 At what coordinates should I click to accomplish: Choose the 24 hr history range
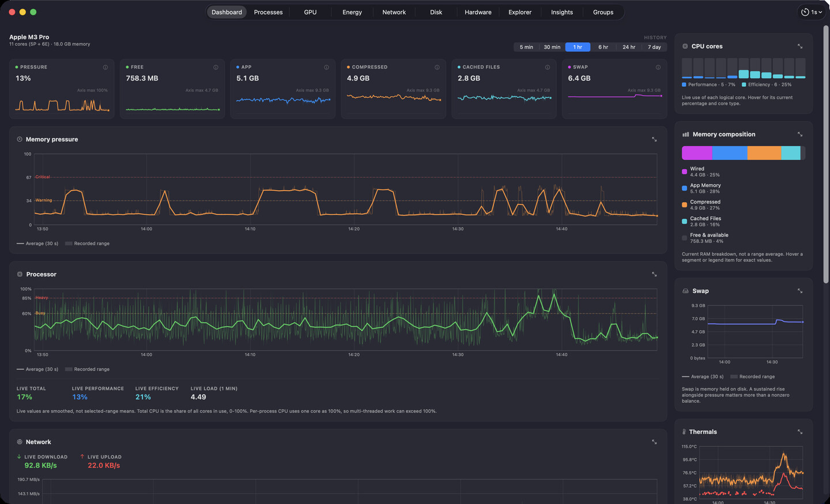[x=629, y=47]
